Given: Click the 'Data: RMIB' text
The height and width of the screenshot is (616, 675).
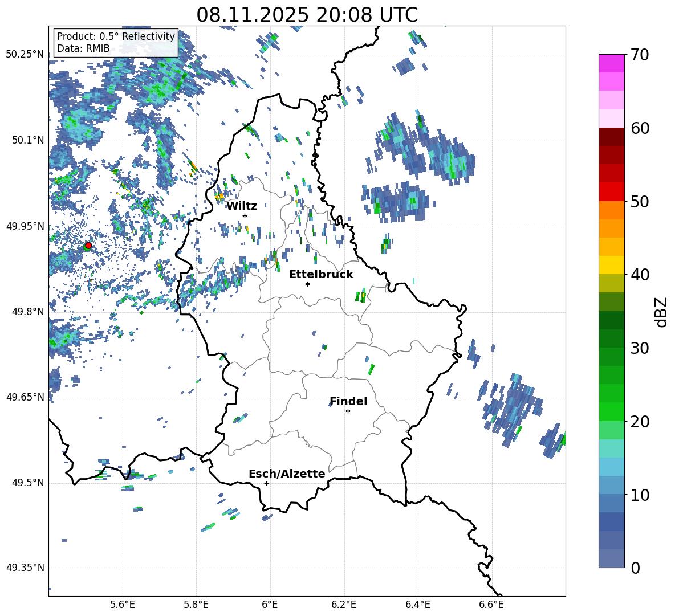Looking at the screenshot, I should click(x=83, y=48).
